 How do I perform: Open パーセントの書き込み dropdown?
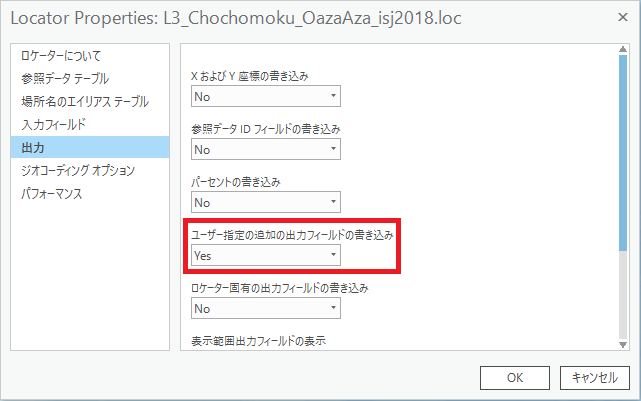[x=266, y=202]
